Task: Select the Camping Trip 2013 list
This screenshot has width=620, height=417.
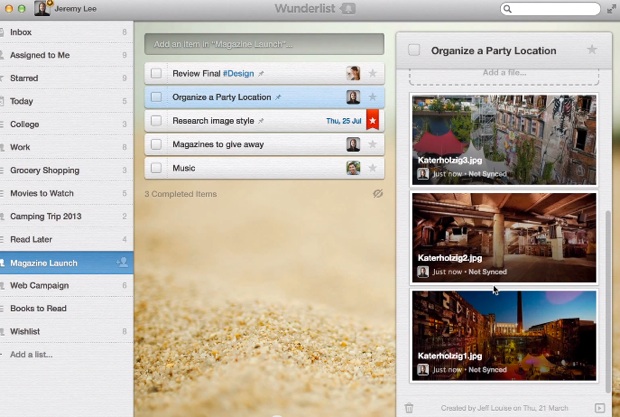Action: pos(66,216)
